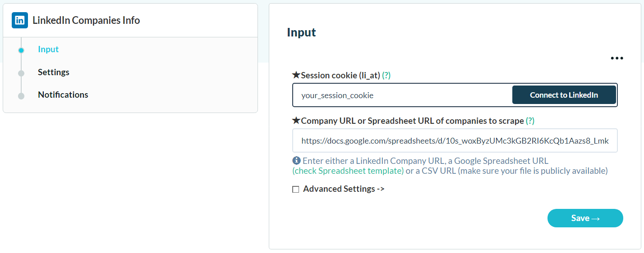644x253 pixels.
Task: Open the check Spreadsheet template link
Action: pos(348,171)
